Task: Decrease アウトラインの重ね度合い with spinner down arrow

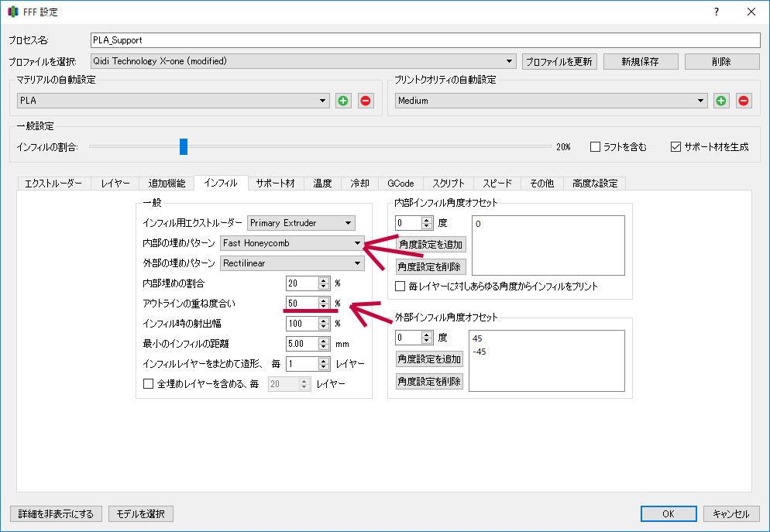Action: tap(324, 307)
